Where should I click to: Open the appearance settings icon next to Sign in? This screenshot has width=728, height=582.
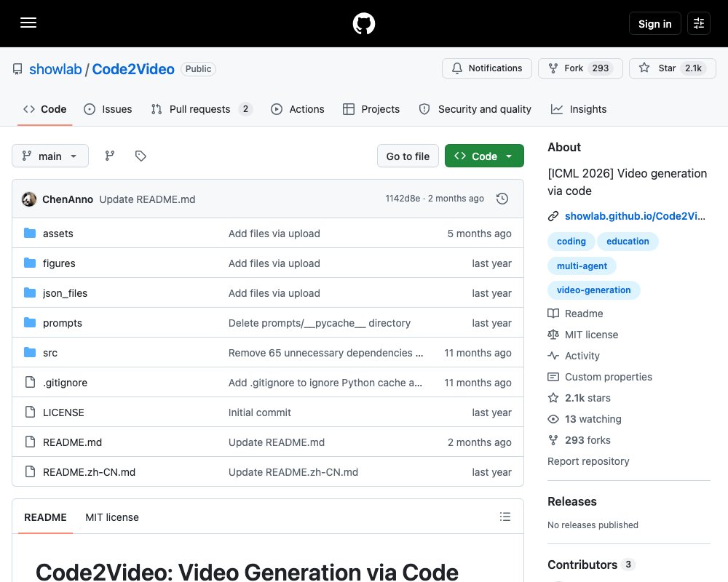[x=698, y=23]
